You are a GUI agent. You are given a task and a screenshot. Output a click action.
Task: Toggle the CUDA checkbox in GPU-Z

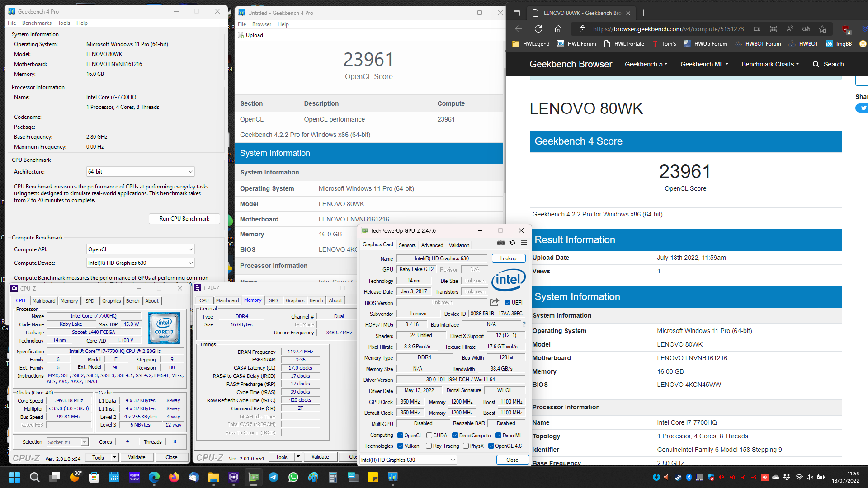(429, 436)
